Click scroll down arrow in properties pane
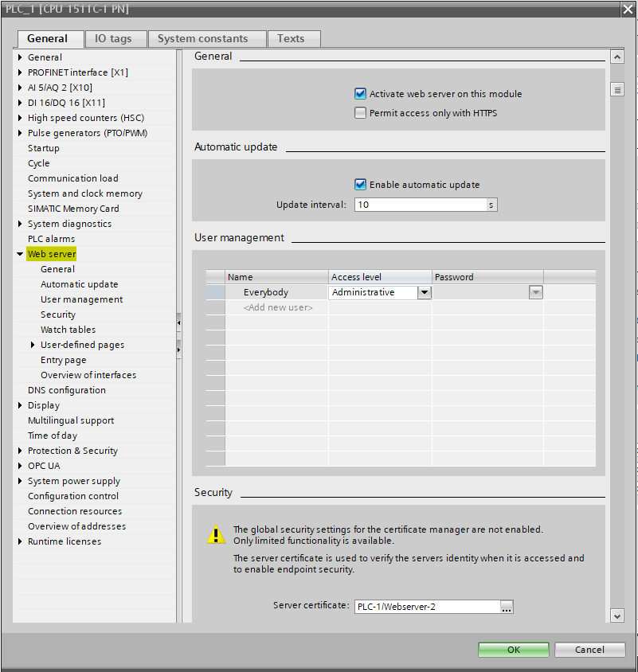 (616, 615)
